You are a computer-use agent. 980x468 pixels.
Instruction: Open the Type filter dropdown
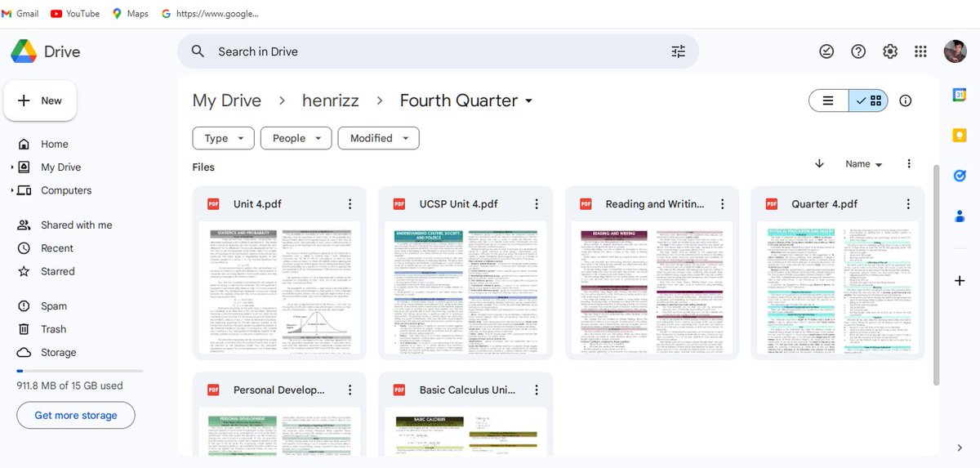(224, 138)
